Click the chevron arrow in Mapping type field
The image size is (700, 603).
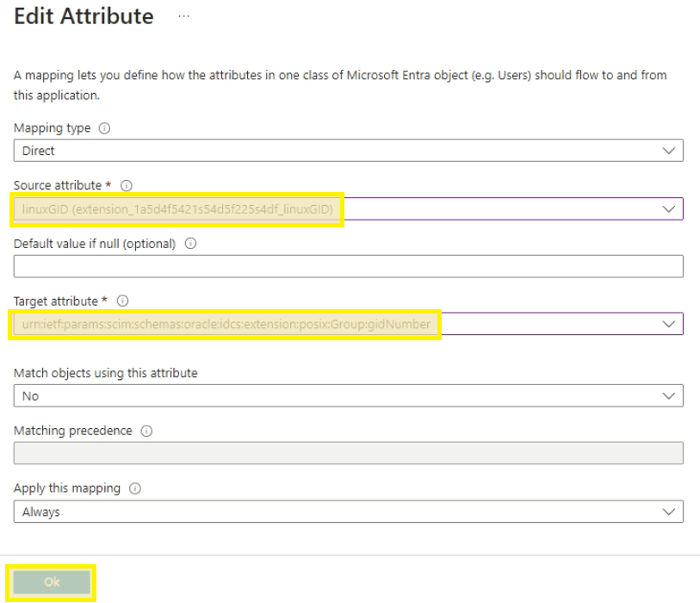(x=668, y=151)
